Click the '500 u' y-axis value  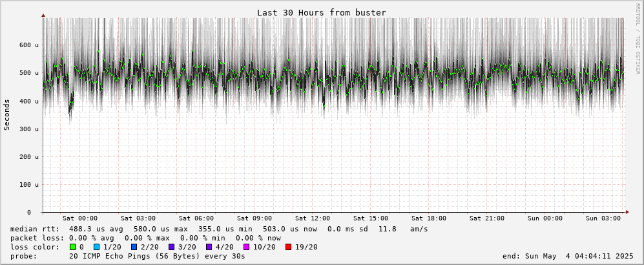[29, 73]
